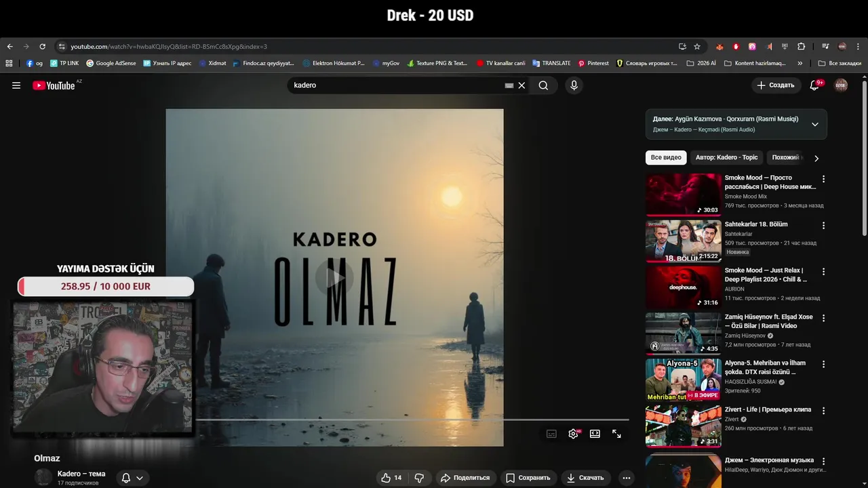Screen dimensions: 868x488
Task: Select the Автор: Kadero - Topic chip
Action: tap(726, 158)
